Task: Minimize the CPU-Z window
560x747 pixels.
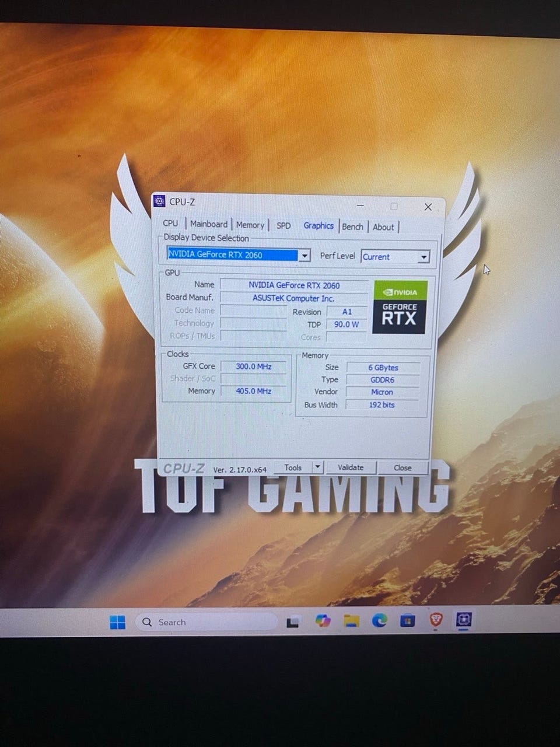Action: click(x=360, y=205)
